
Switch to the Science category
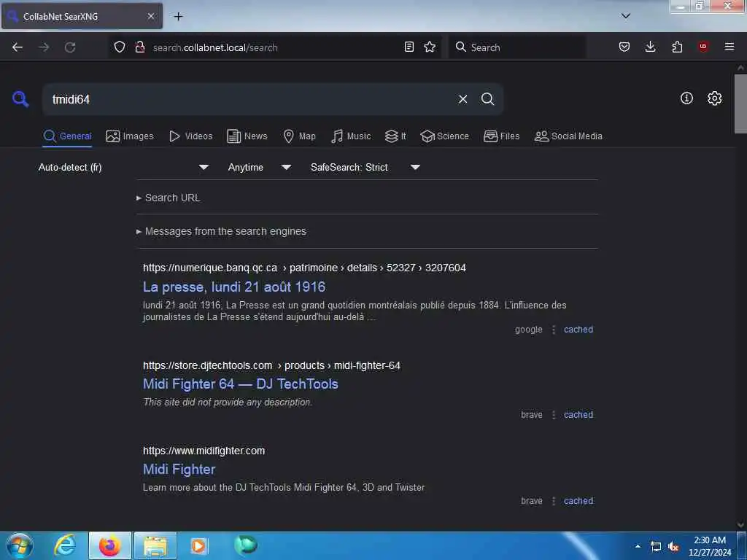(x=444, y=136)
